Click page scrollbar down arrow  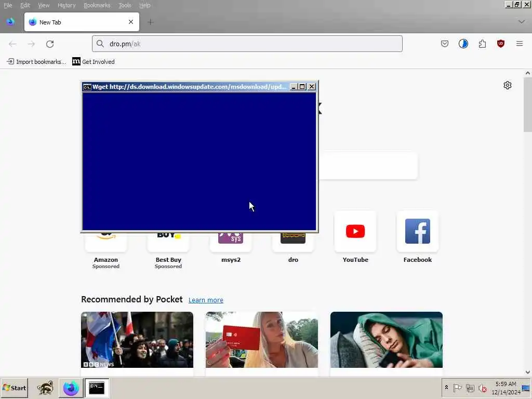tap(528, 372)
